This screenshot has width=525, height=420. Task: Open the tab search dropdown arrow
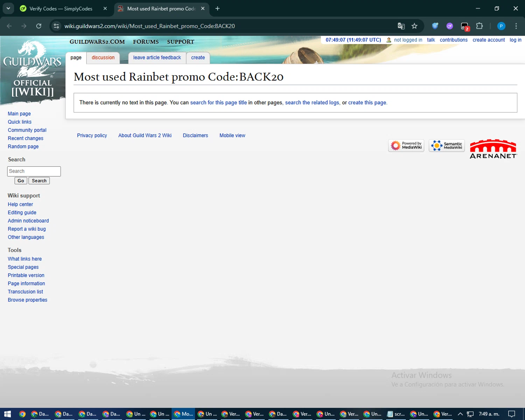pyautogui.click(x=8, y=8)
